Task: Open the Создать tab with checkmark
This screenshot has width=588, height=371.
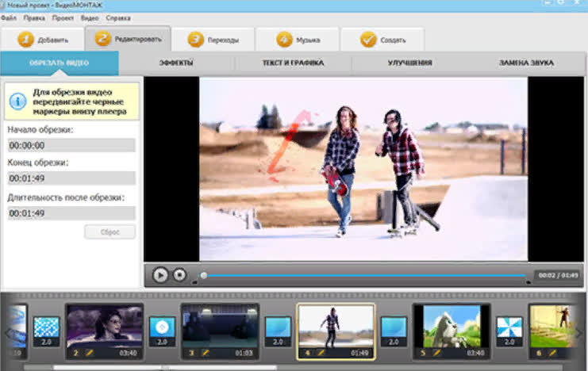Action: (382, 40)
